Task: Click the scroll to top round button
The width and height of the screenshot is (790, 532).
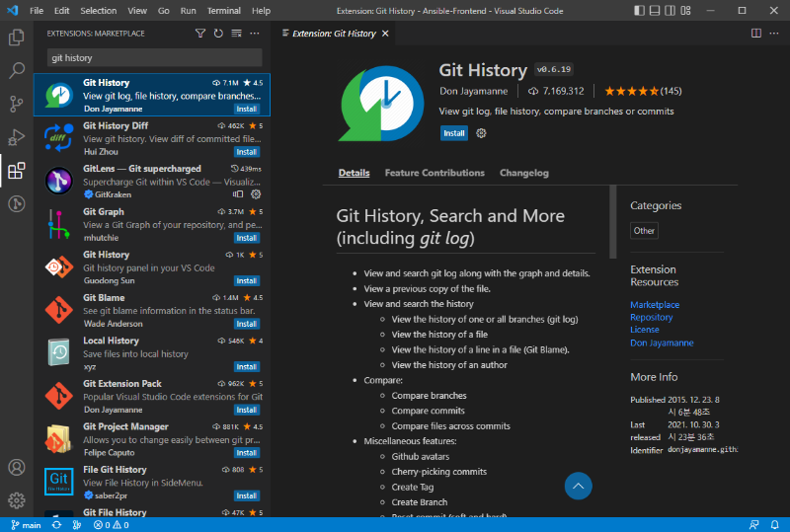Action: tap(578, 486)
